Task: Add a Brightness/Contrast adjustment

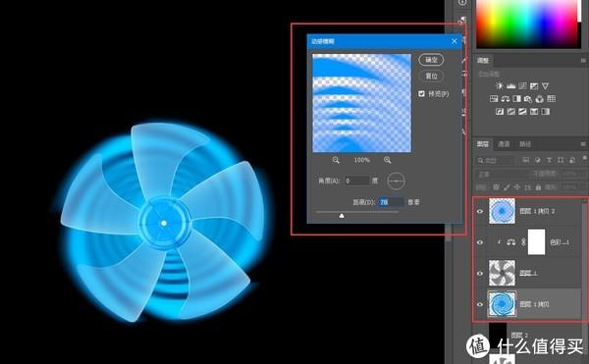Action: (499, 86)
